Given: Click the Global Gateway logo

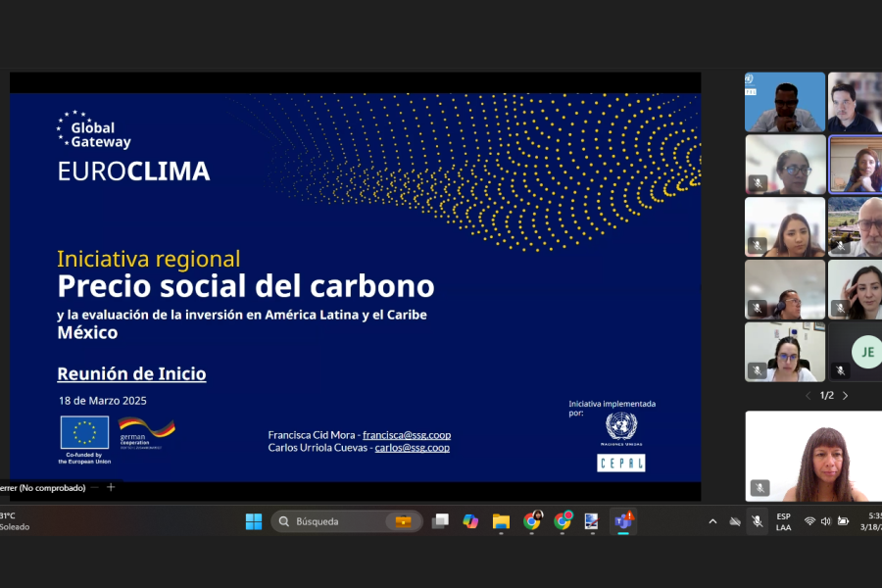Looking at the screenshot, I should click(93, 130).
